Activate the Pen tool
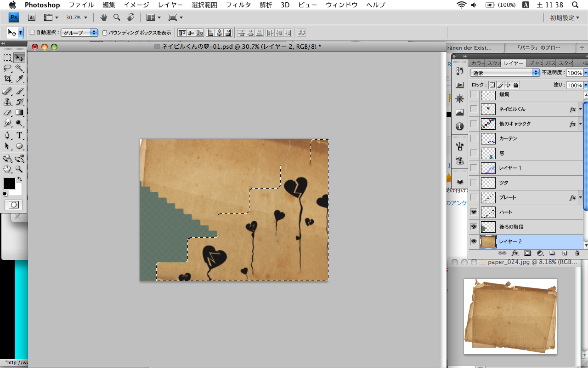This screenshot has height=368, width=588. [7, 135]
